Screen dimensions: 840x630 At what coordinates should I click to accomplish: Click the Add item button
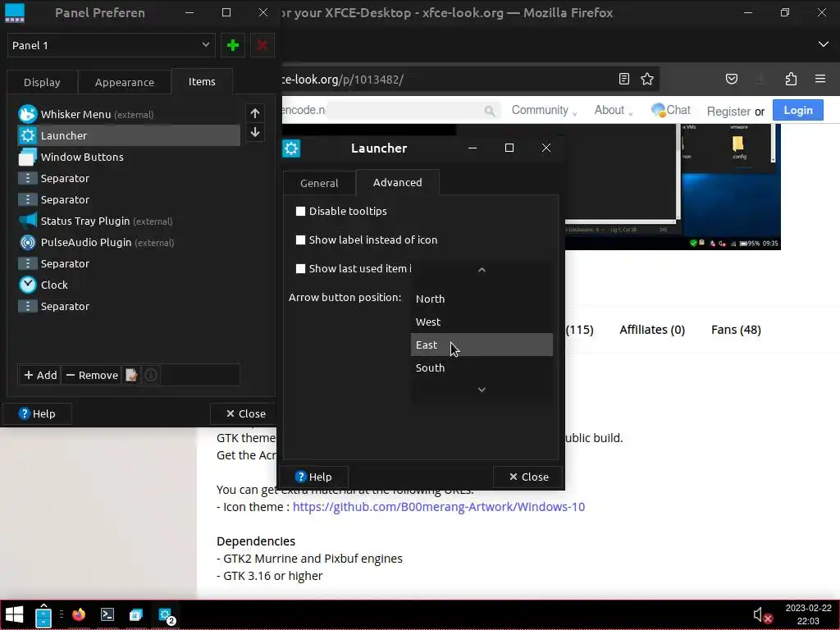pyautogui.click(x=41, y=375)
